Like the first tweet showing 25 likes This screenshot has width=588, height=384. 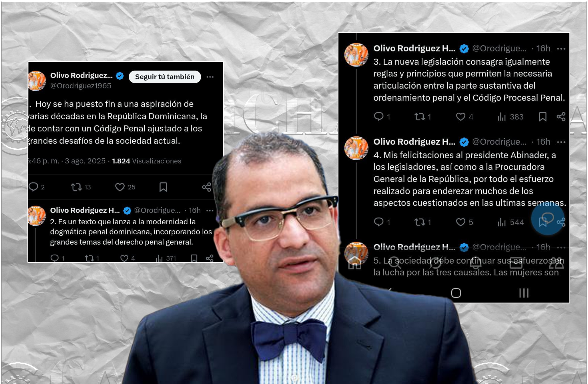[x=120, y=187]
